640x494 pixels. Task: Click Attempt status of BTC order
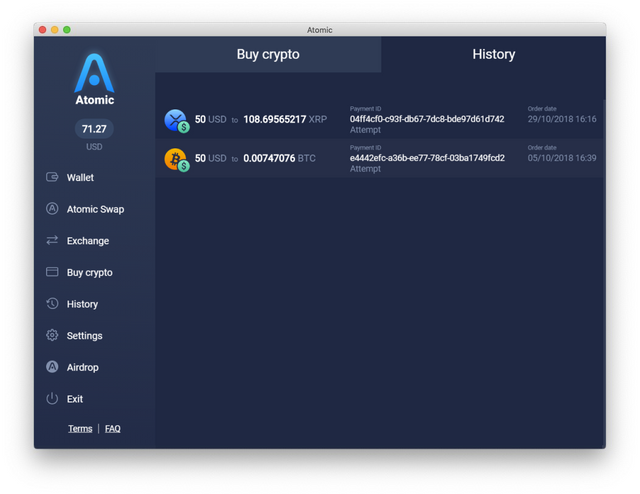(365, 169)
